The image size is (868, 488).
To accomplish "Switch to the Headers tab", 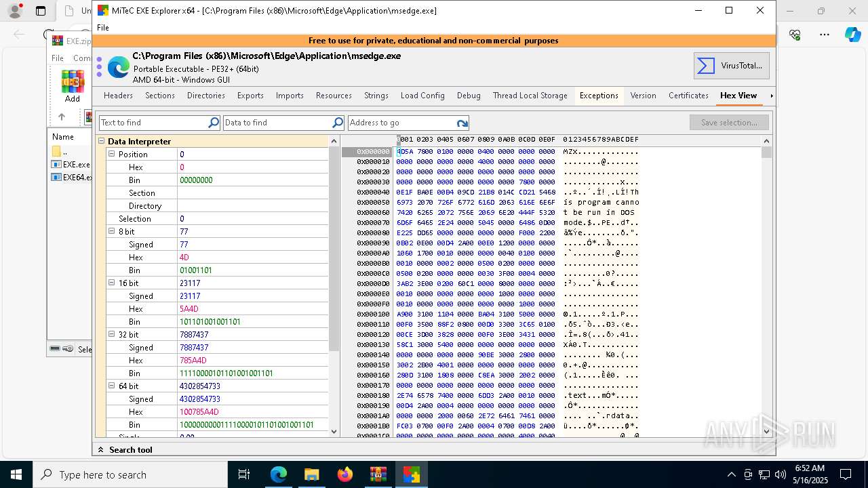I will [119, 96].
